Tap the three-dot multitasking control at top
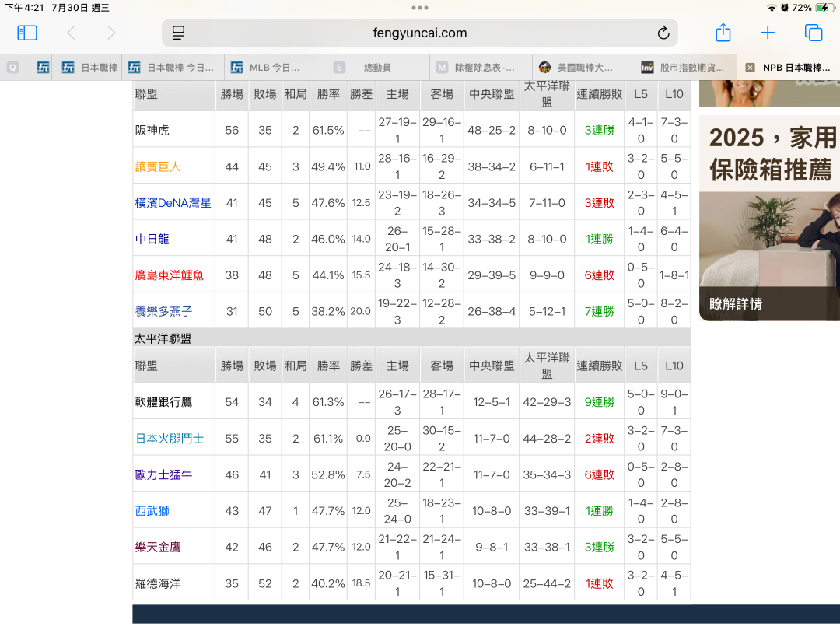Screen dimensions: 840x630 pos(420,8)
